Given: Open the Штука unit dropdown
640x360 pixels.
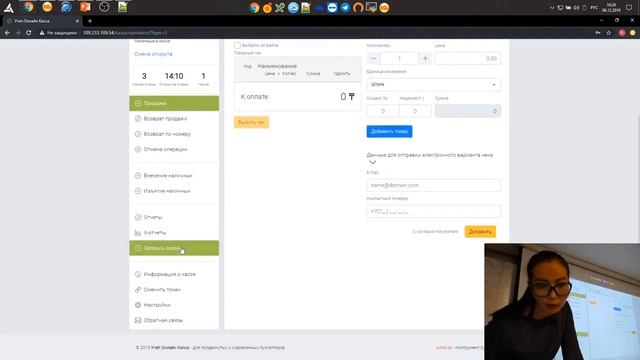Looking at the screenshot, I should [x=433, y=84].
